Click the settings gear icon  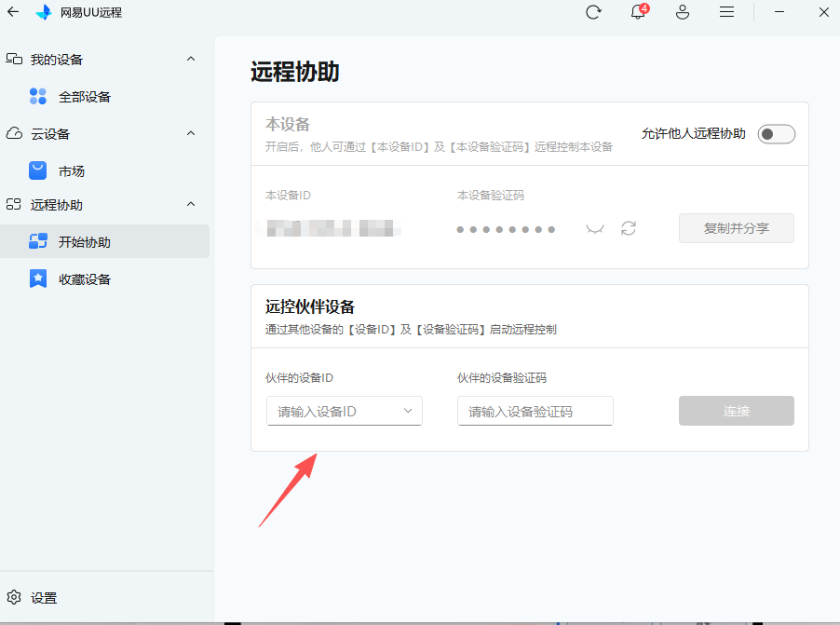tap(14, 597)
